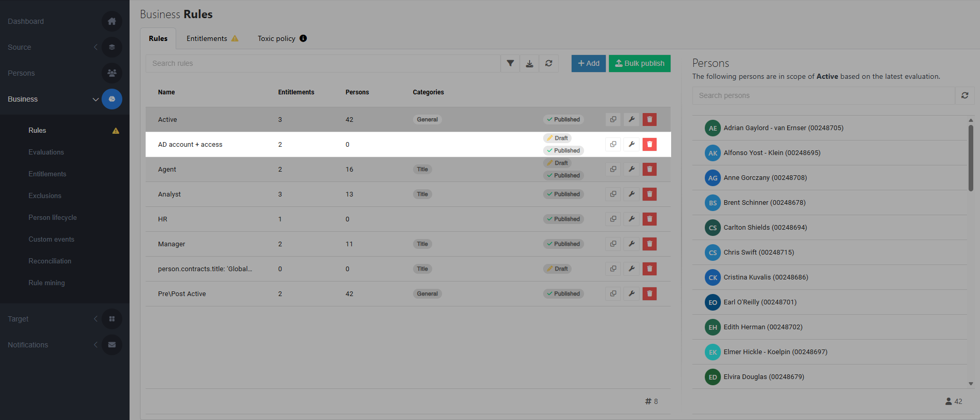The image size is (980, 420).
Task: Open wrench settings for Manager rule
Action: pos(631,244)
